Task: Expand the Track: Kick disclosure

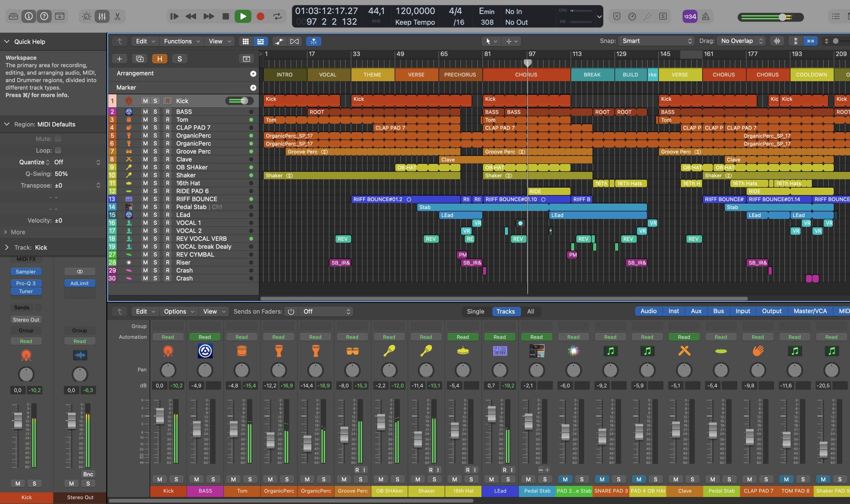Action: pos(7,247)
